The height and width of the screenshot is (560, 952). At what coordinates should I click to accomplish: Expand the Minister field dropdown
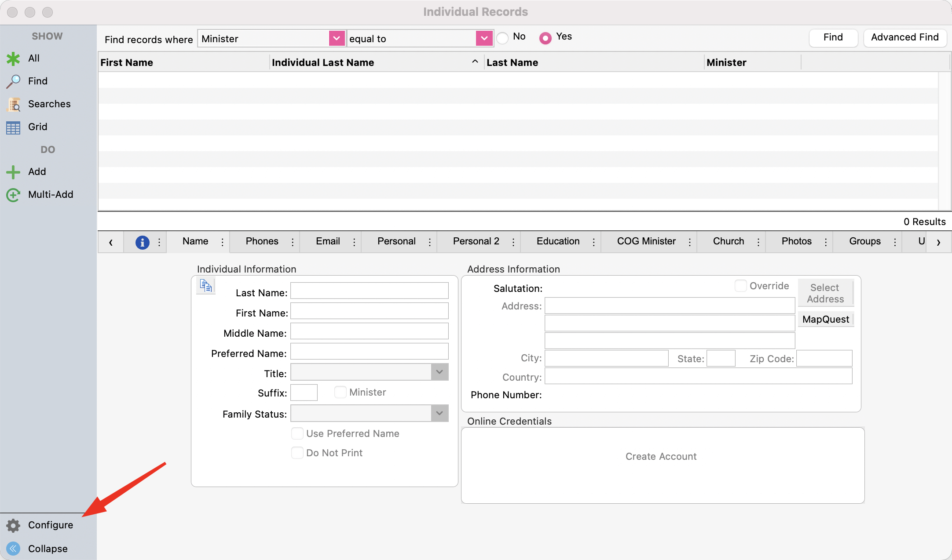point(337,39)
